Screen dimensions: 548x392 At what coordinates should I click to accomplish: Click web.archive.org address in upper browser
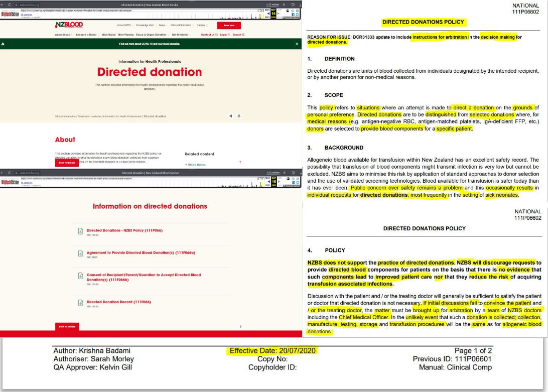(29, 5)
